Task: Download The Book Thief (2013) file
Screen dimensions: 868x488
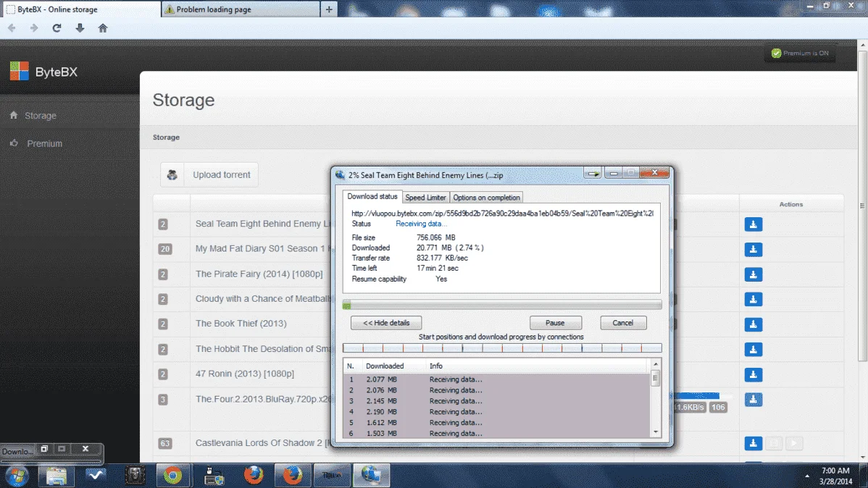Action: [754, 324]
